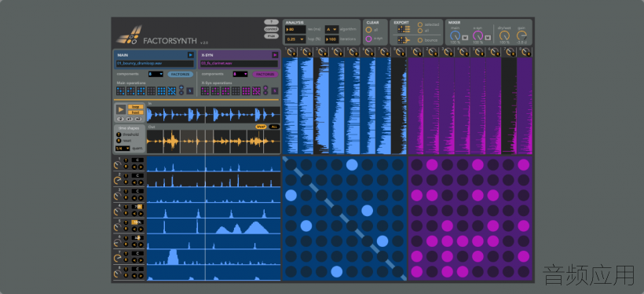Click the iterations number box showing 100
Viewport: 644px width, 294px height.
(x=331, y=39)
